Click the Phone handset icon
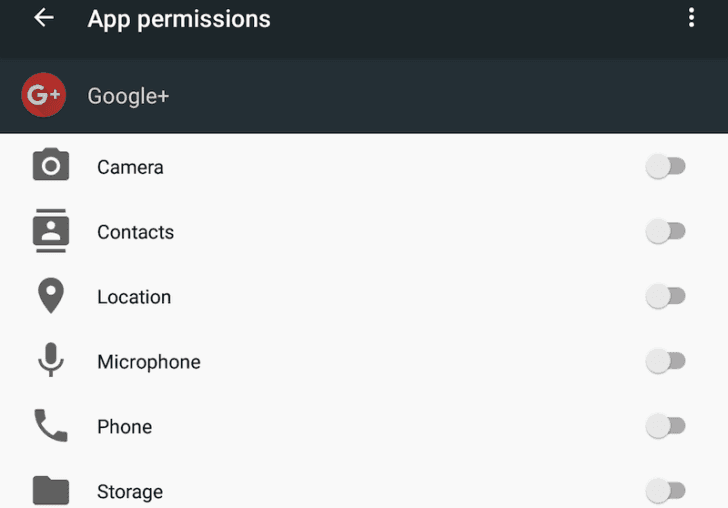The image size is (728, 508). [x=51, y=425]
